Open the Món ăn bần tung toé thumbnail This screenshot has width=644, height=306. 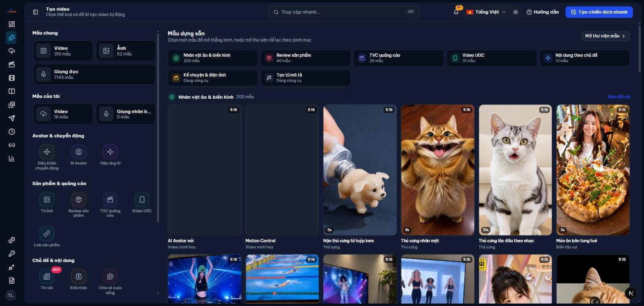[593, 170]
